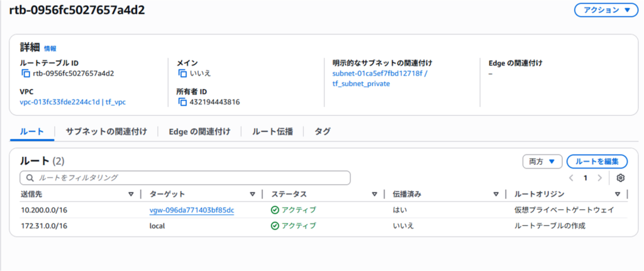Open the アクション dropdown menu

pyautogui.click(x=606, y=10)
